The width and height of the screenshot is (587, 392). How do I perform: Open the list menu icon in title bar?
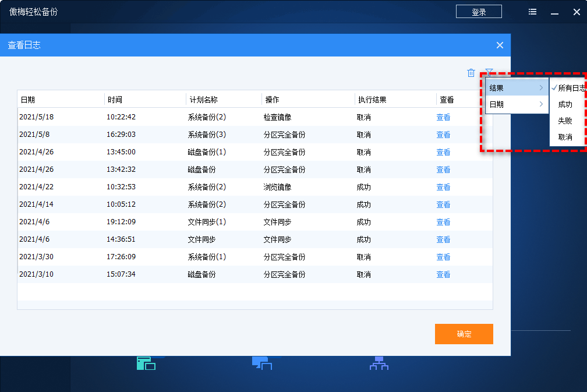pyautogui.click(x=532, y=12)
